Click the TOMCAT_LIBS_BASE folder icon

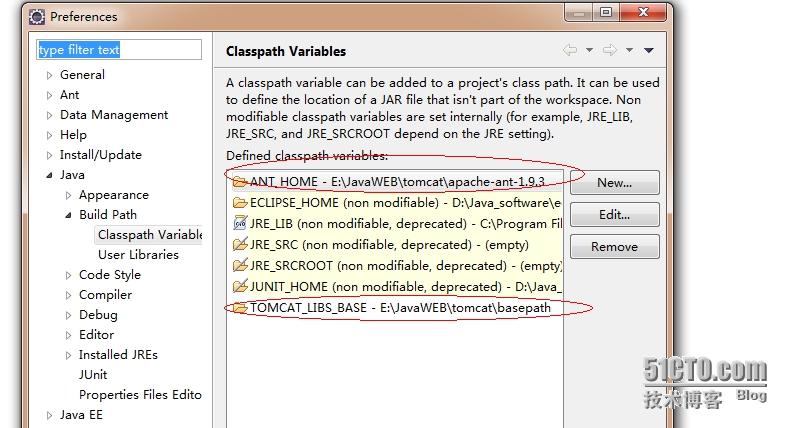tap(240, 308)
